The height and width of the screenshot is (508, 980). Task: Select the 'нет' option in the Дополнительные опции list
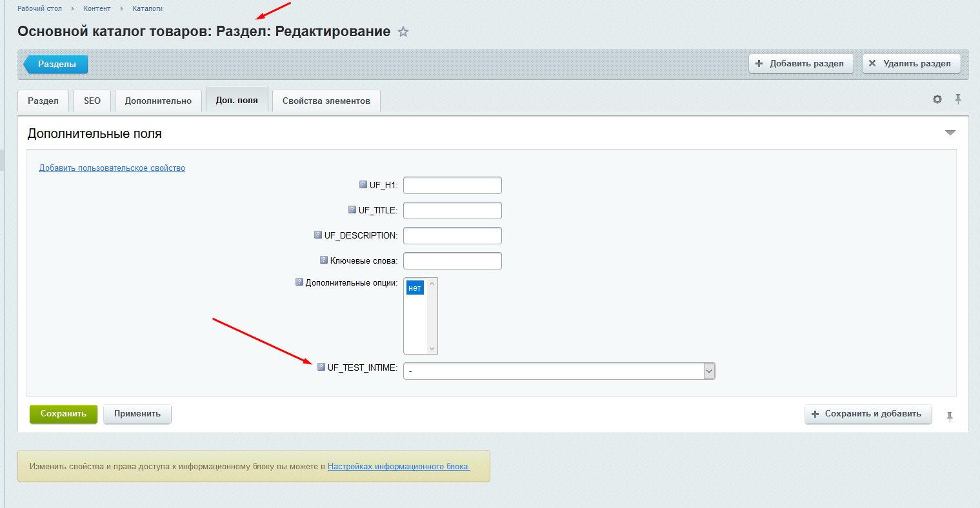(x=415, y=288)
